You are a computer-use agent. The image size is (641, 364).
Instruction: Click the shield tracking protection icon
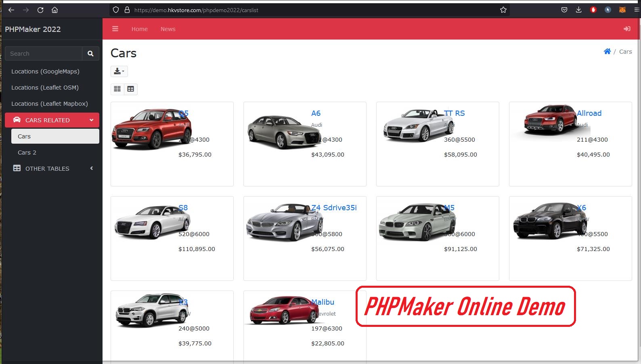coord(116,10)
